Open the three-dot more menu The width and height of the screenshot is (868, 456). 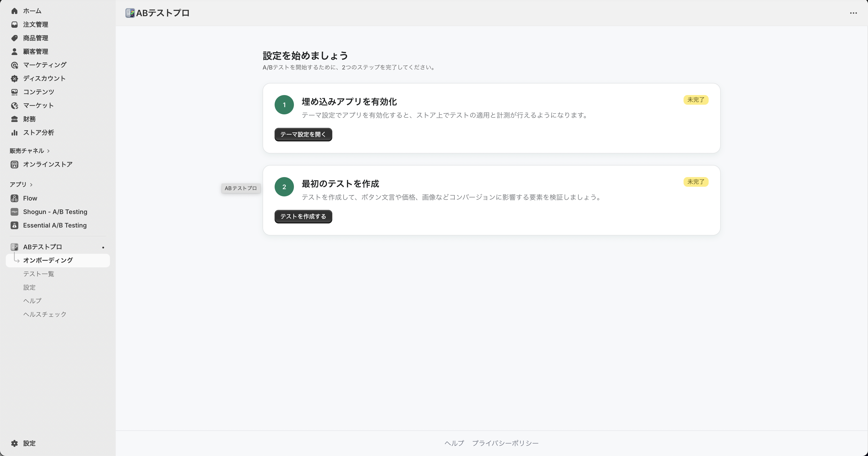point(853,13)
